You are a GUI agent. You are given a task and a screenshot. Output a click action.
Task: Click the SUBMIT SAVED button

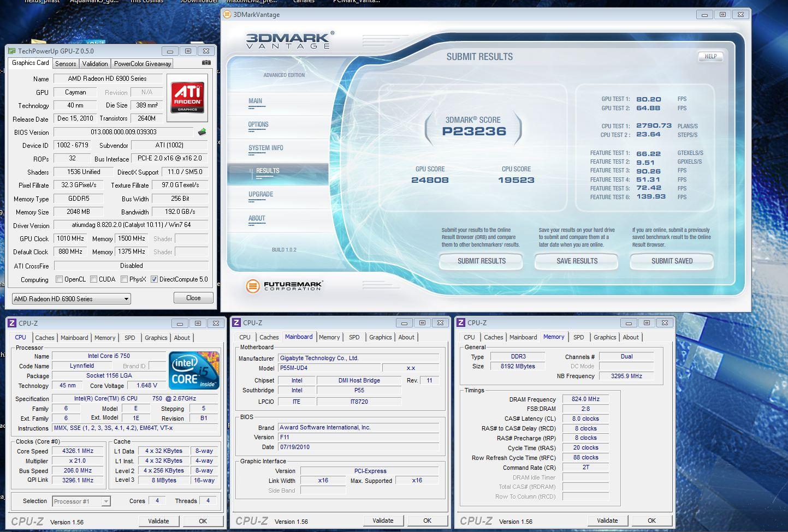coord(672,261)
